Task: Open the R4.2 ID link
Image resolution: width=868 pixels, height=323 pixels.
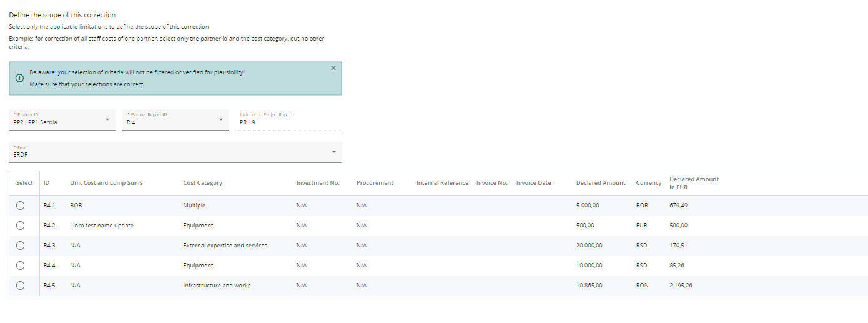Action: click(49, 226)
